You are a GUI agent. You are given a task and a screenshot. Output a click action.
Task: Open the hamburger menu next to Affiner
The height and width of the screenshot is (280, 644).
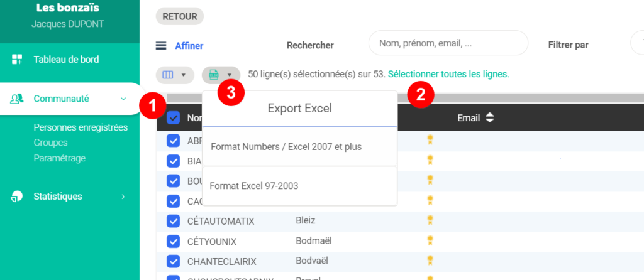pos(161,46)
